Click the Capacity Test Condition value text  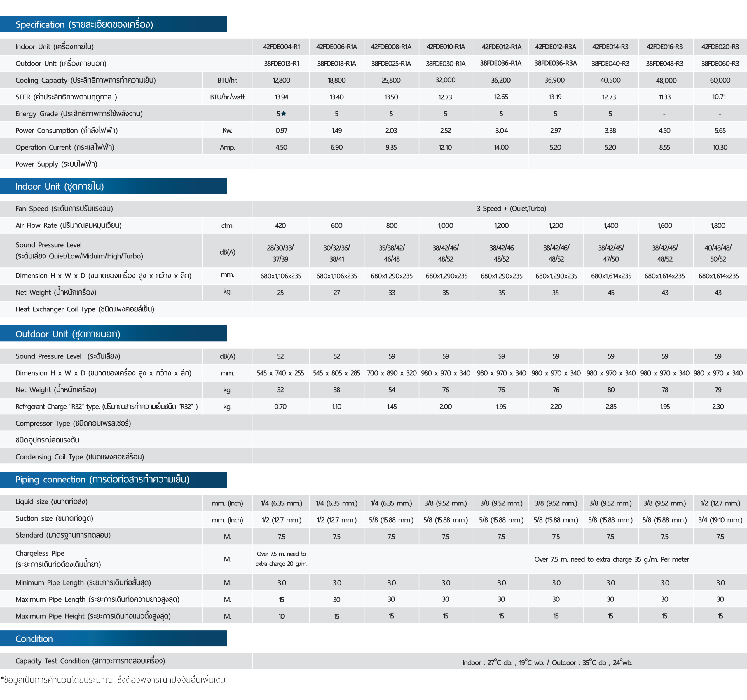[547, 663]
